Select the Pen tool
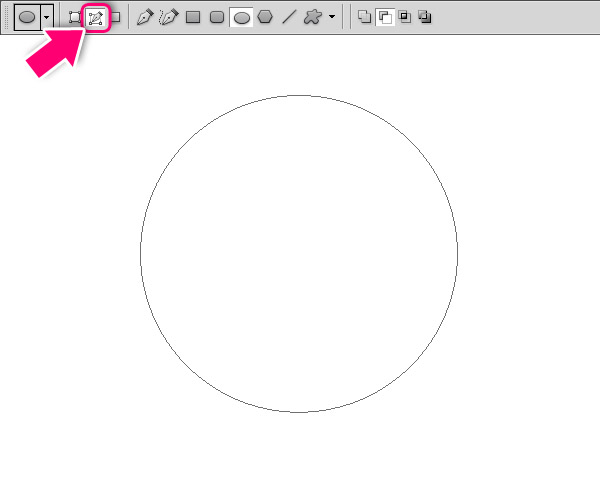Screen dimensions: 600x501 (145, 17)
